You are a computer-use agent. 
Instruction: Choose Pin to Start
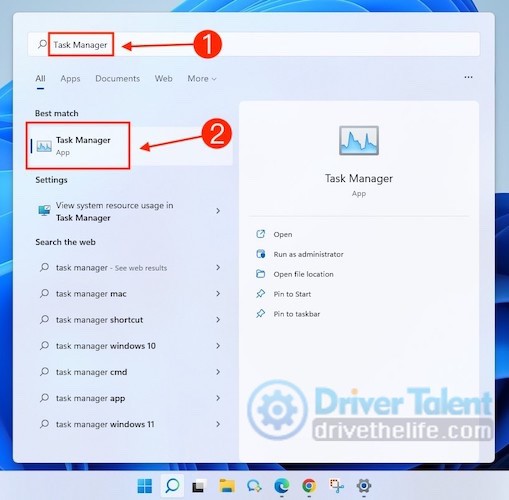click(x=292, y=294)
